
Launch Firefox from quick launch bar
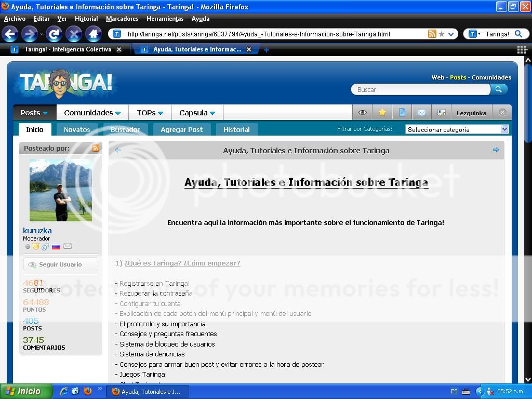pyautogui.click(x=88, y=391)
